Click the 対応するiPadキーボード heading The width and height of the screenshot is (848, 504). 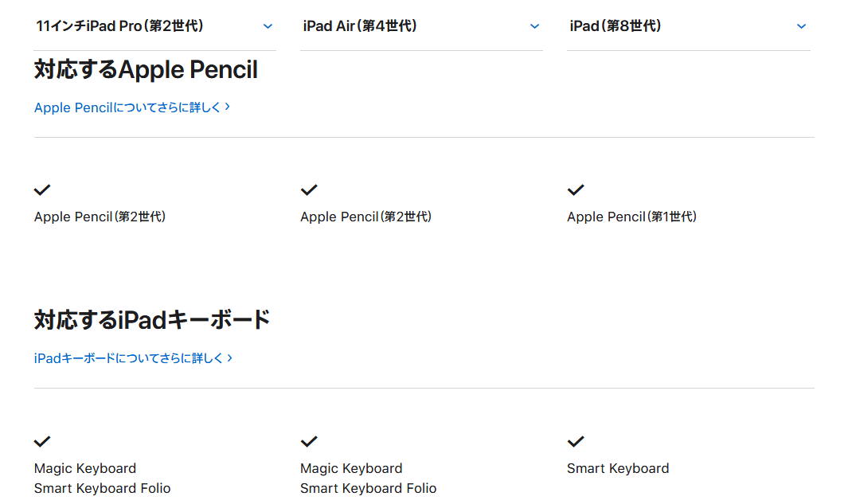(x=152, y=320)
